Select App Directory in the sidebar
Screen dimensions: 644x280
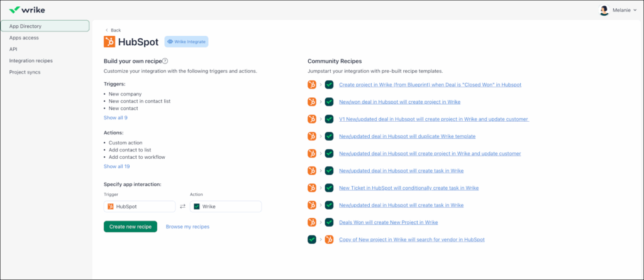pos(45,26)
